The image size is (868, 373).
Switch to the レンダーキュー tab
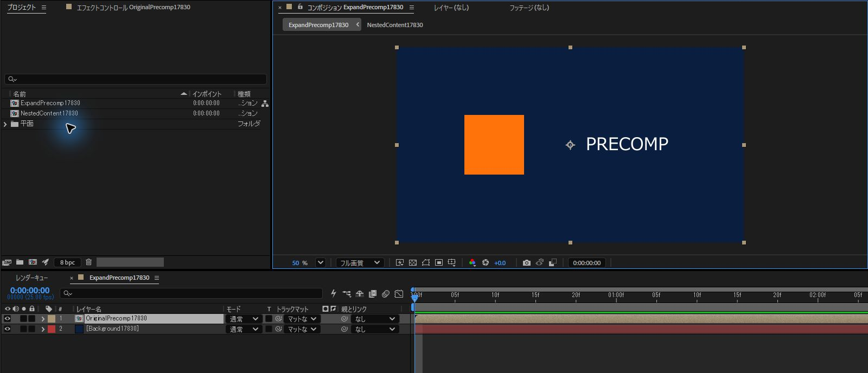31,278
